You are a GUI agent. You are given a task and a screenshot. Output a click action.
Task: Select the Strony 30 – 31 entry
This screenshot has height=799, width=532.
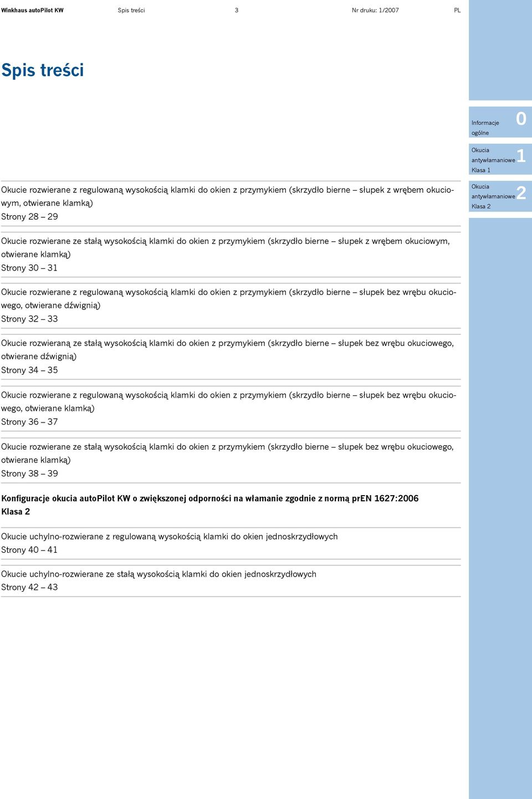coord(29,268)
